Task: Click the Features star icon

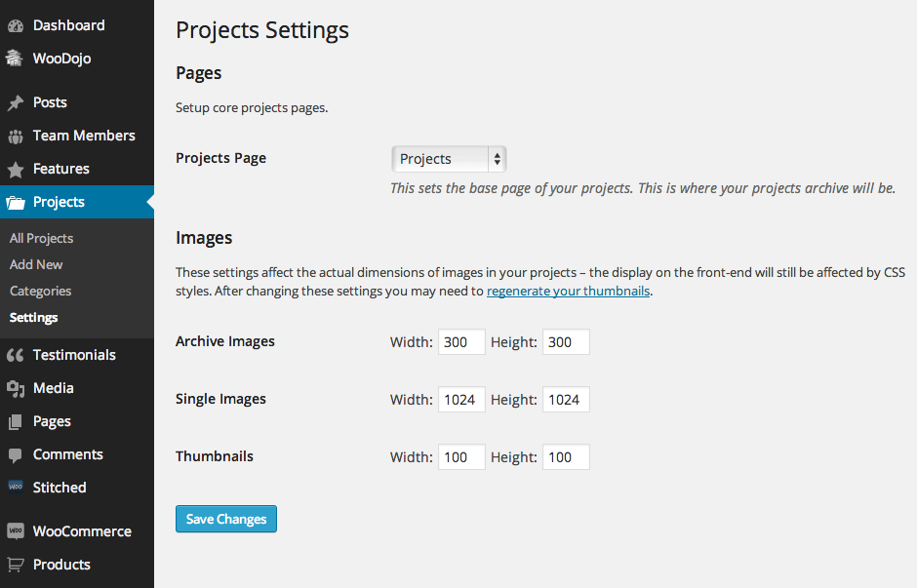Action: (16, 169)
